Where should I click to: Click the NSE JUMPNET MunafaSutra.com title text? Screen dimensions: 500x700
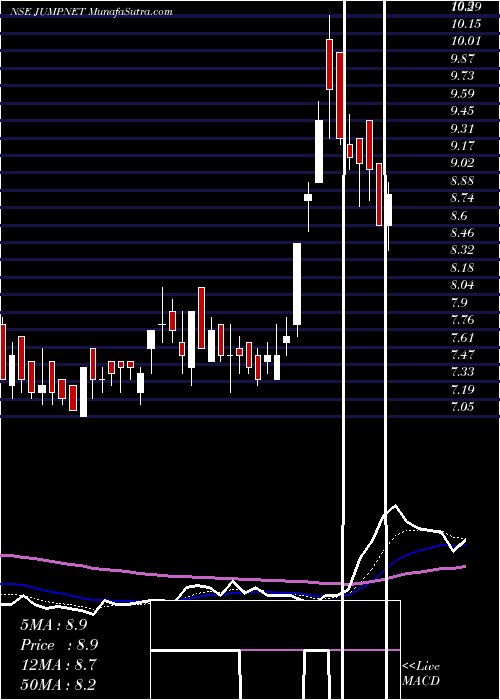click(x=91, y=12)
